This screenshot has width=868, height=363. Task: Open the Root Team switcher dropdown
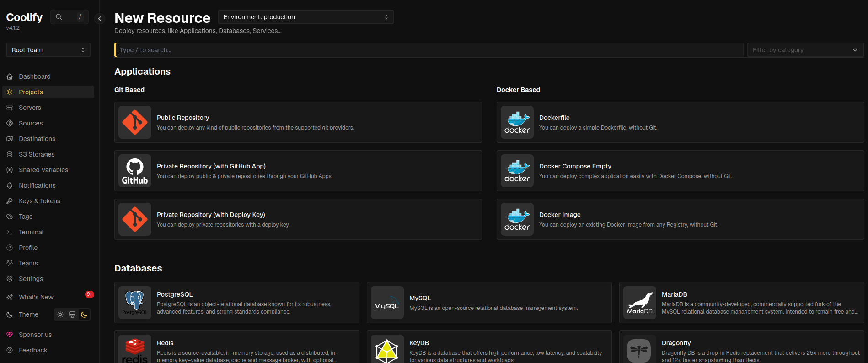pyautogui.click(x=48, y=50)
